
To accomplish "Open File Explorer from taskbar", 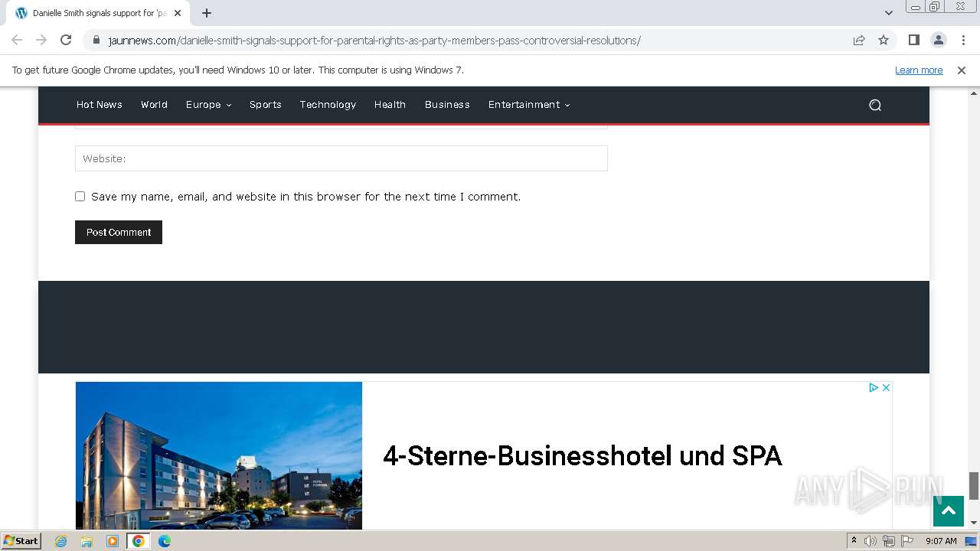I will pyautogui.click(x=87, y=541).
